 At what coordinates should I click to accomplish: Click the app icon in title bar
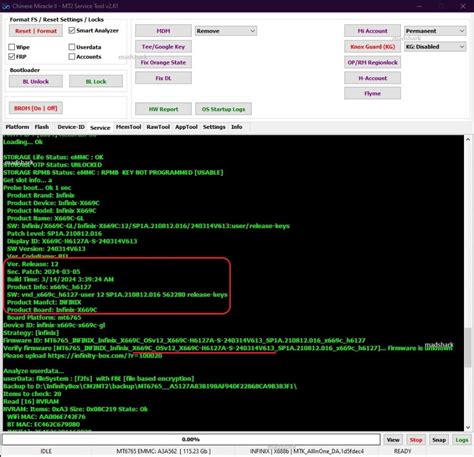[6, 6]
